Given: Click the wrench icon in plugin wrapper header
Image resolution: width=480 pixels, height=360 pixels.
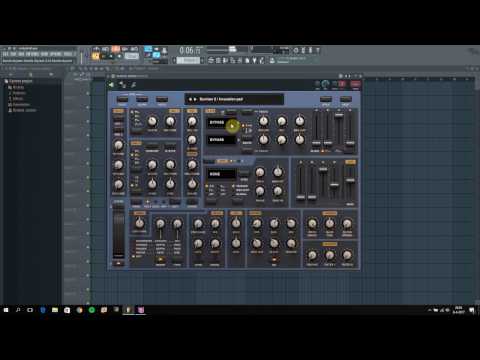Looking at the screenshot, I should pyautogui.click(x=133, y=85).
